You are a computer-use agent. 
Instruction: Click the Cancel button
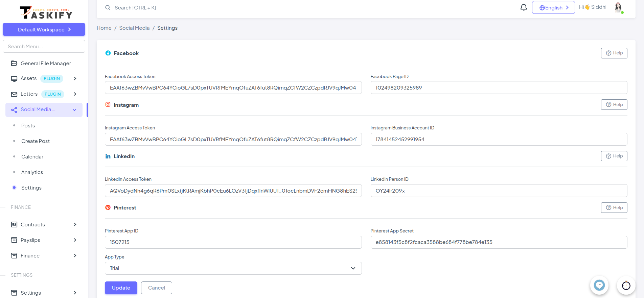point(157,288)
